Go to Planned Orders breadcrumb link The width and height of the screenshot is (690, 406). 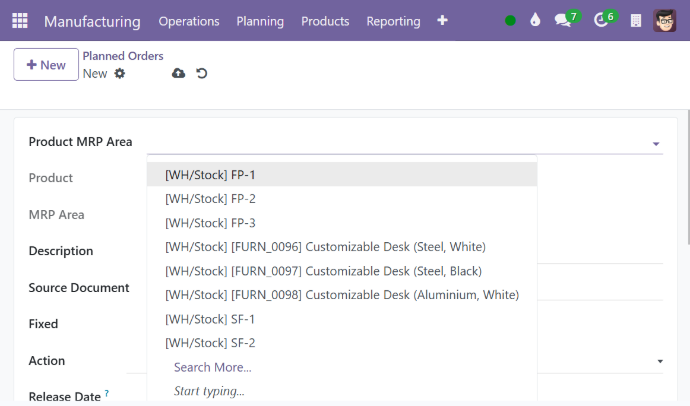[122, 56]
